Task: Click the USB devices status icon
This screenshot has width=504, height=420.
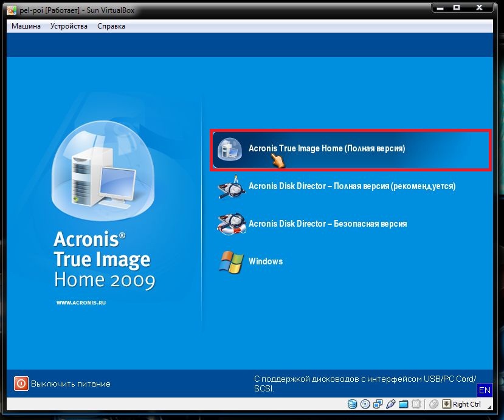Action: [x=391, y=404]
